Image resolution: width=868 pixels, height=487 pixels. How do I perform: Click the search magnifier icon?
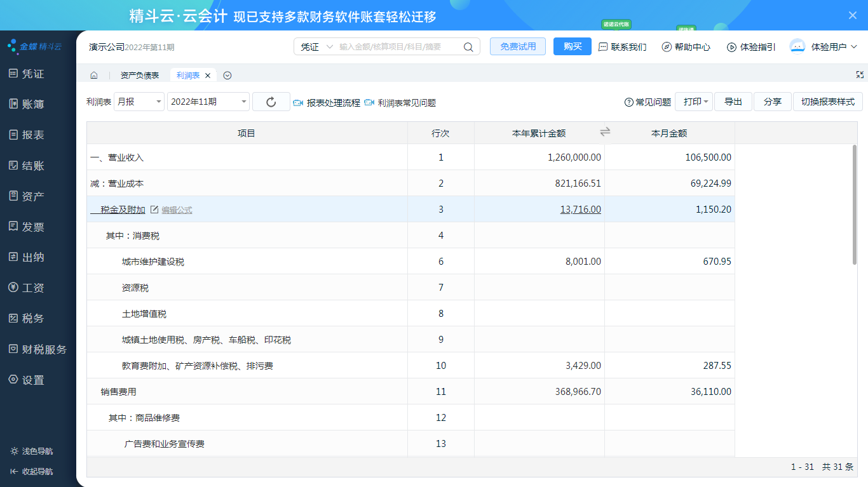(x=468, y=47)
